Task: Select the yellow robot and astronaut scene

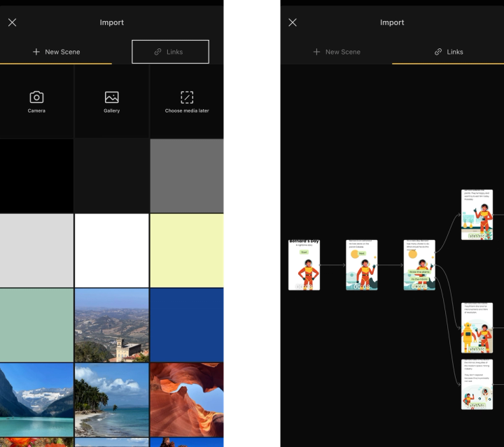Action: tap(477, 328)
